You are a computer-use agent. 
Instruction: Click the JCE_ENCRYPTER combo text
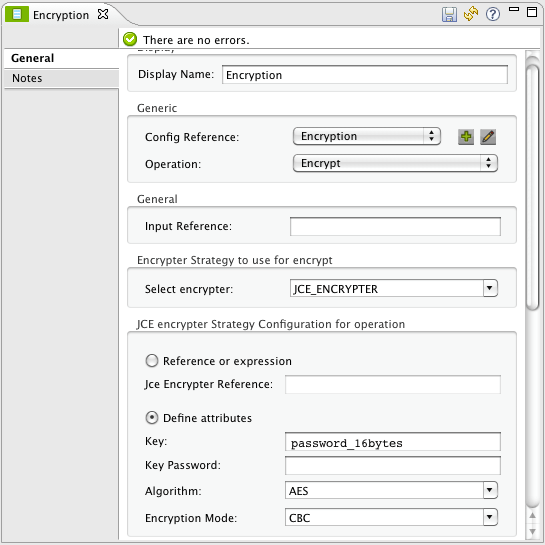coord(335,289)
